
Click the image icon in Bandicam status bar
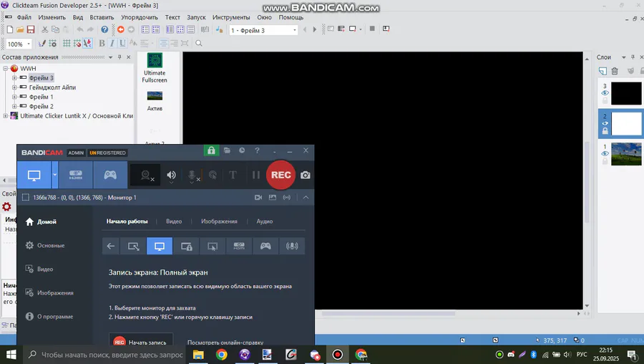point(273,198)
